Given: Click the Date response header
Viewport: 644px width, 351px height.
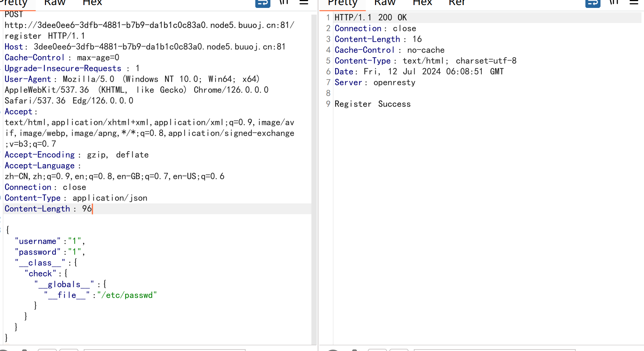Looking at the screenshot, I should pyautogui.click(x=419, y=71).
